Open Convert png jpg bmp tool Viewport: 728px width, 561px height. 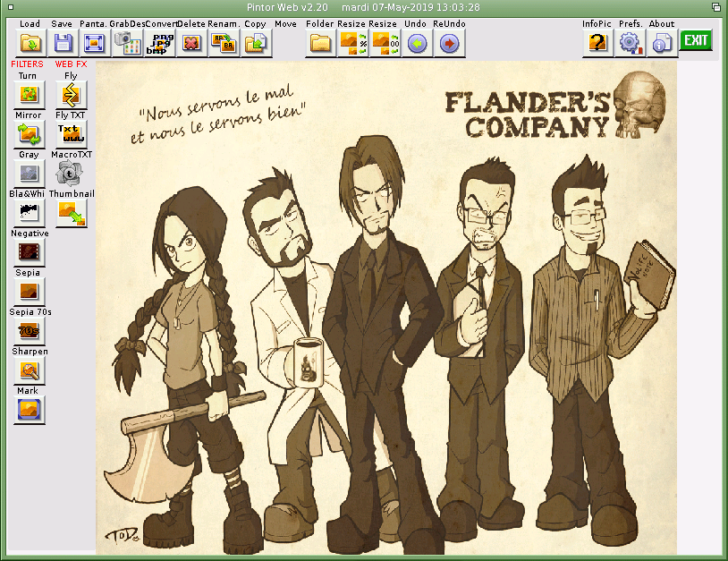159,44
